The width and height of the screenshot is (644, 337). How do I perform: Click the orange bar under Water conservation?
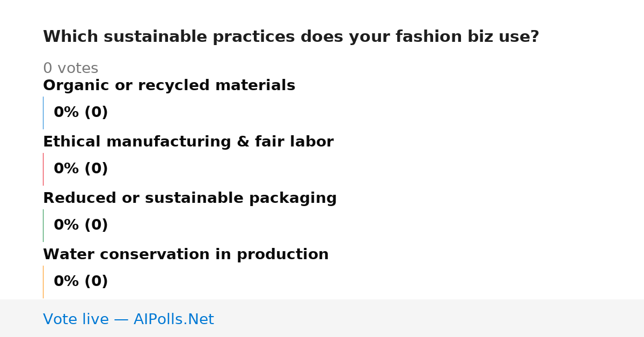pos(43,282)
